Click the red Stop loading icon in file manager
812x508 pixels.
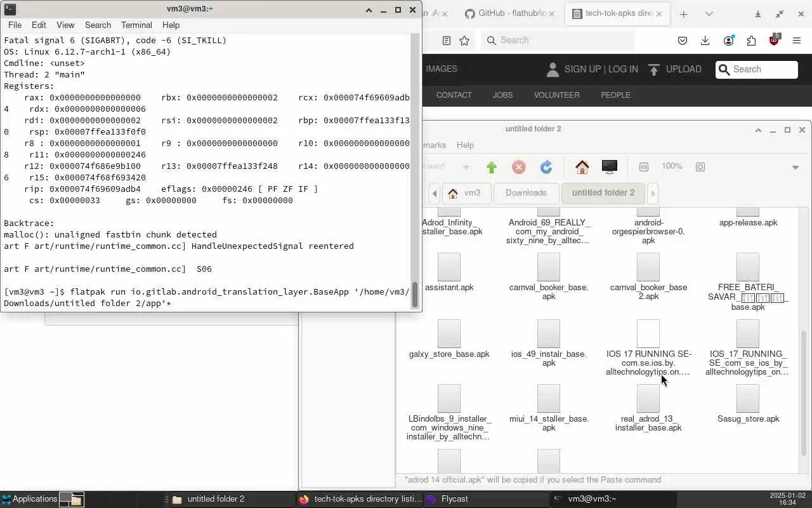click(x=519, y=167)
